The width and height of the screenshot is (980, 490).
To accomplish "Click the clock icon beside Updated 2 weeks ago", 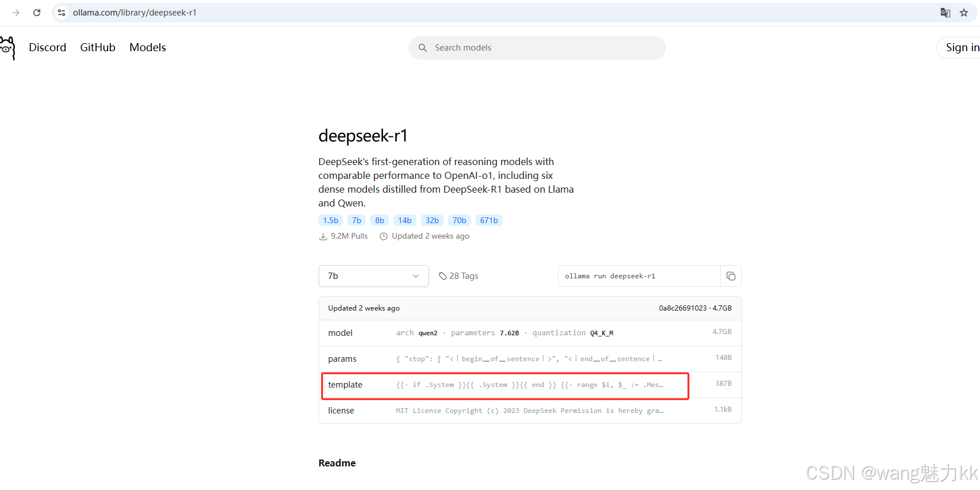I will [x=384, y=236].
